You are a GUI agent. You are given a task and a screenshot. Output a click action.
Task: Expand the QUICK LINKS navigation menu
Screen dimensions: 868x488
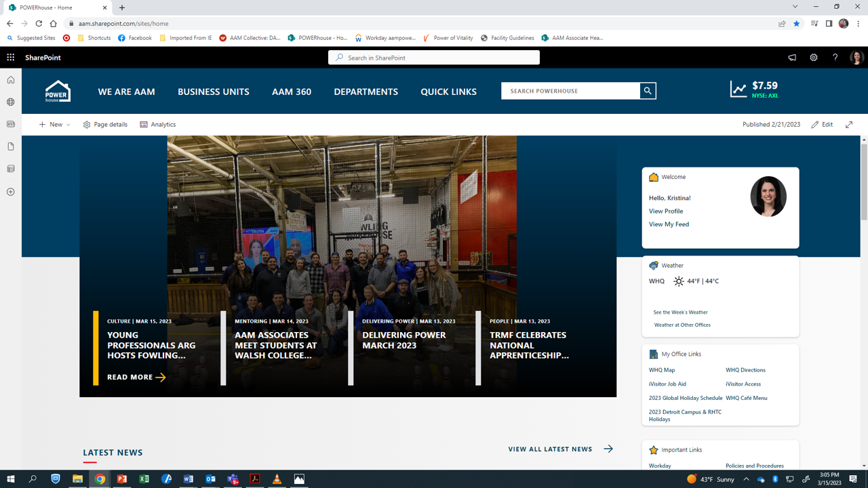coord(448,91)
